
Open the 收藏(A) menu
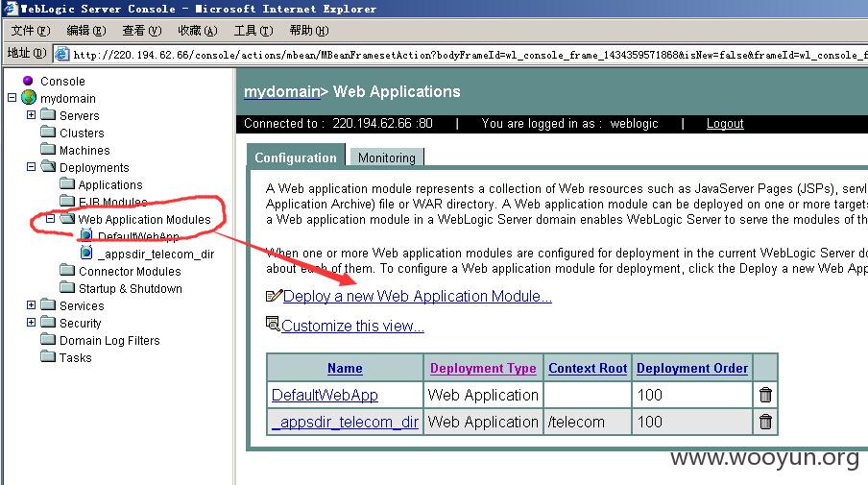pyautogui.click(x=198, y=31)
